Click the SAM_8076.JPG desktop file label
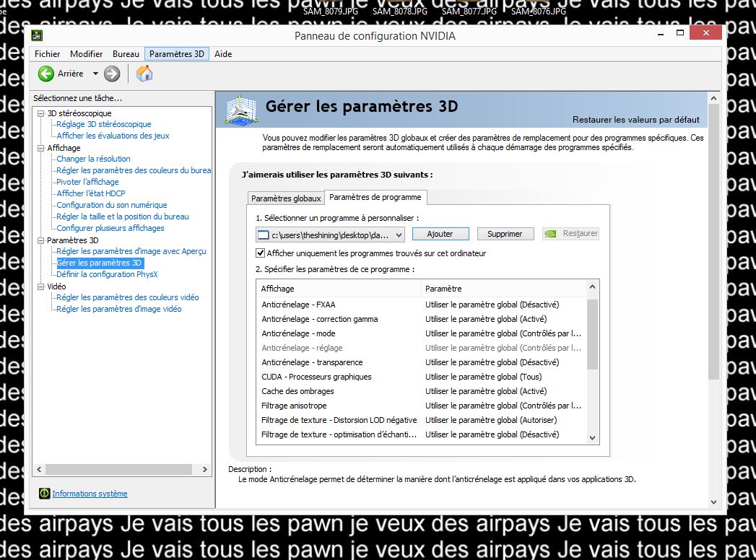756x560 pixels. point(539,11)
